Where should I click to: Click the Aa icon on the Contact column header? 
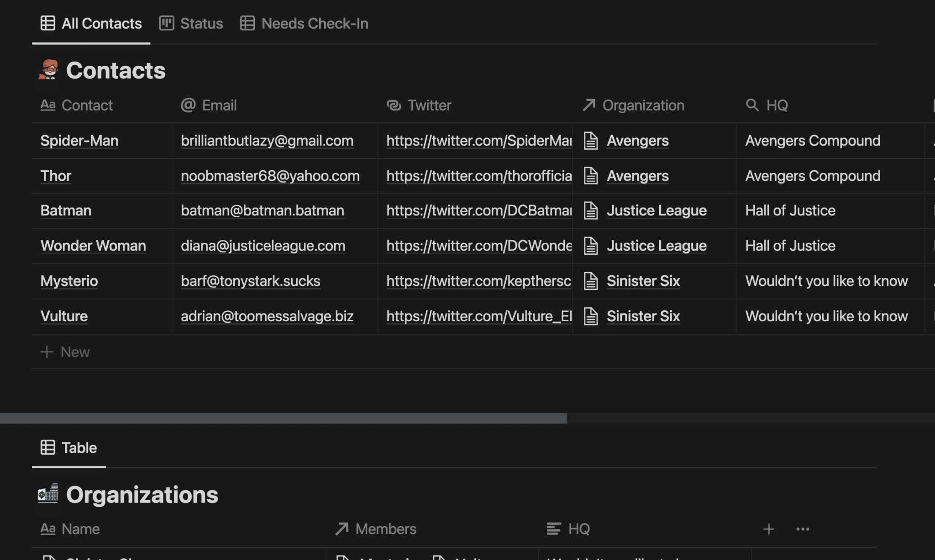[x=48, y=105]
